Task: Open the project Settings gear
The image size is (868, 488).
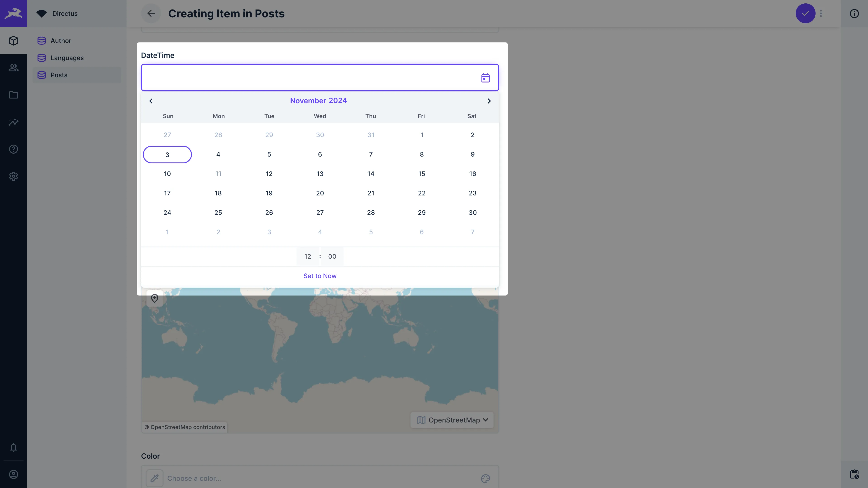Action: tap(14, 176)
